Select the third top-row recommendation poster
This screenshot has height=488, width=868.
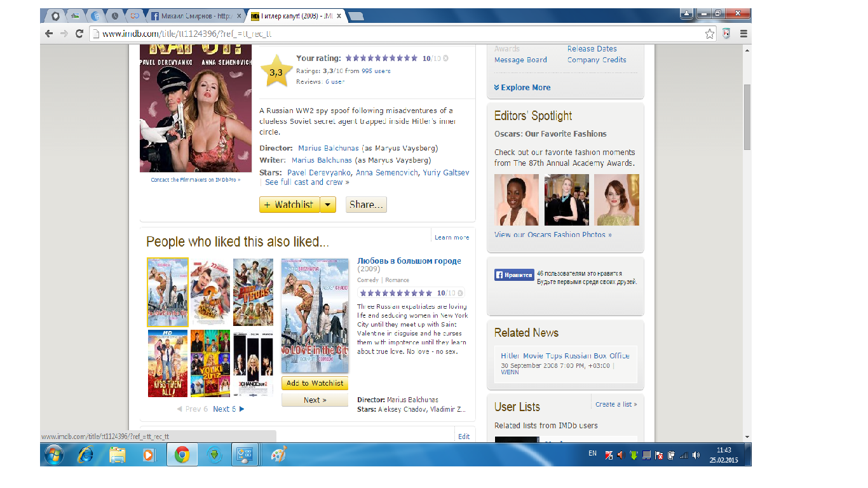pos(253,292)
